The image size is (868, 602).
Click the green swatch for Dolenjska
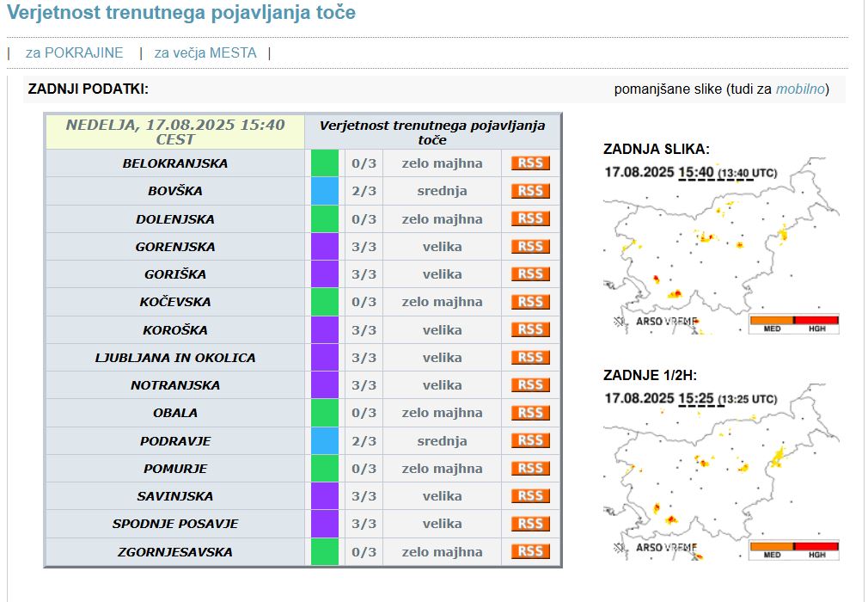click(x=325, y=219)
